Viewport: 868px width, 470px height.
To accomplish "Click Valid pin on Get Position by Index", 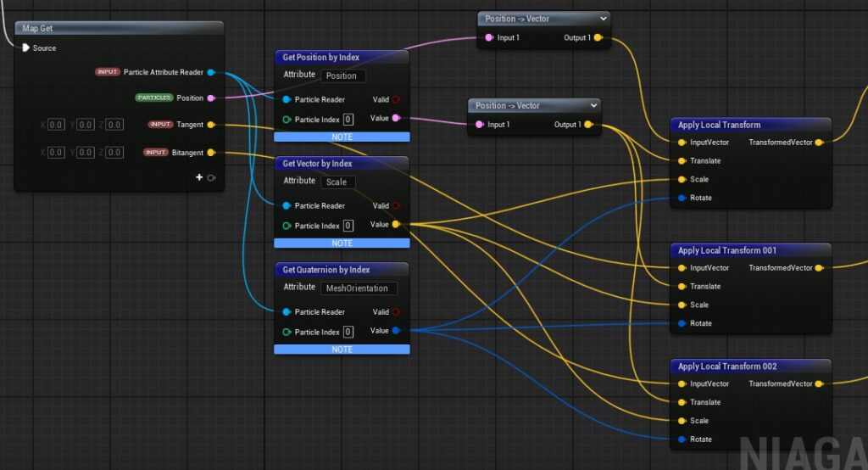I will click(x=395, y=100).
